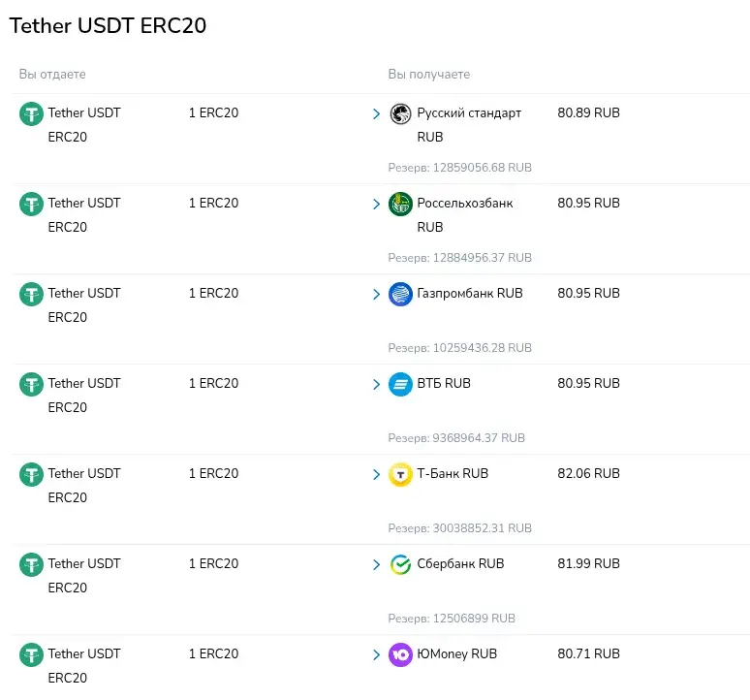Click Tether USDT ERC20 in Газпромбанк row
Viewport: 750px width, 700px height.
[x=84, y=304]
